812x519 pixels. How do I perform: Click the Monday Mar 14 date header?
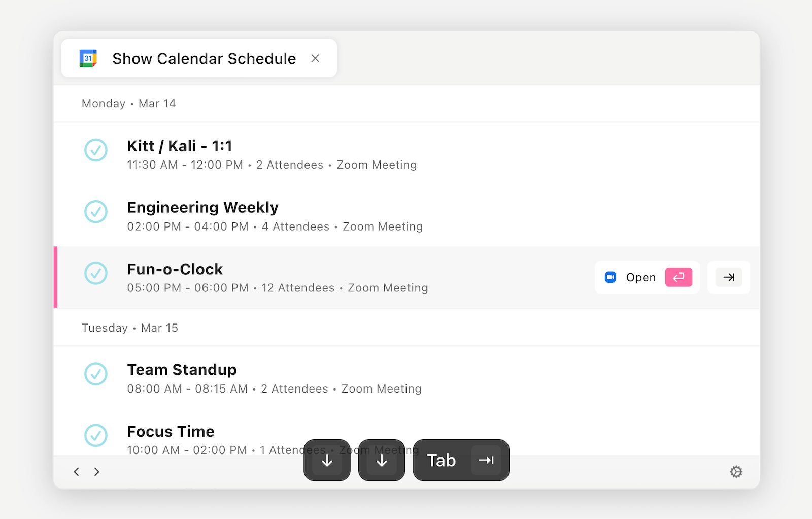(129, 104)
